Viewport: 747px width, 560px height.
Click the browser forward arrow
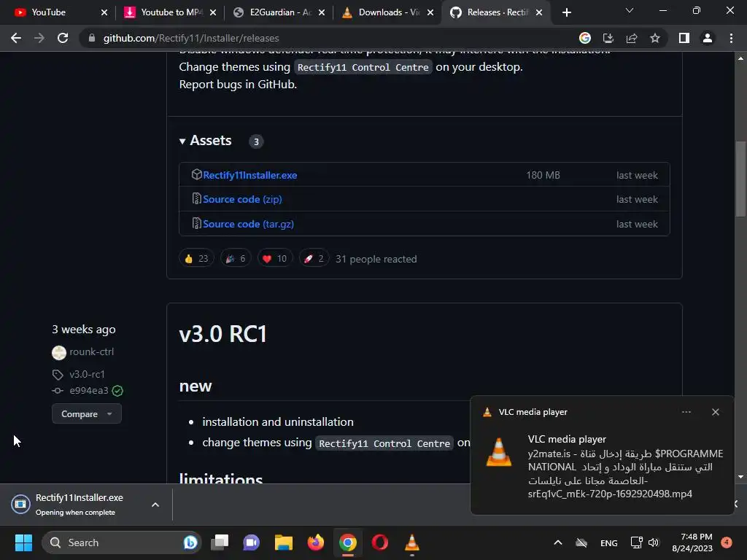[39, 38]
